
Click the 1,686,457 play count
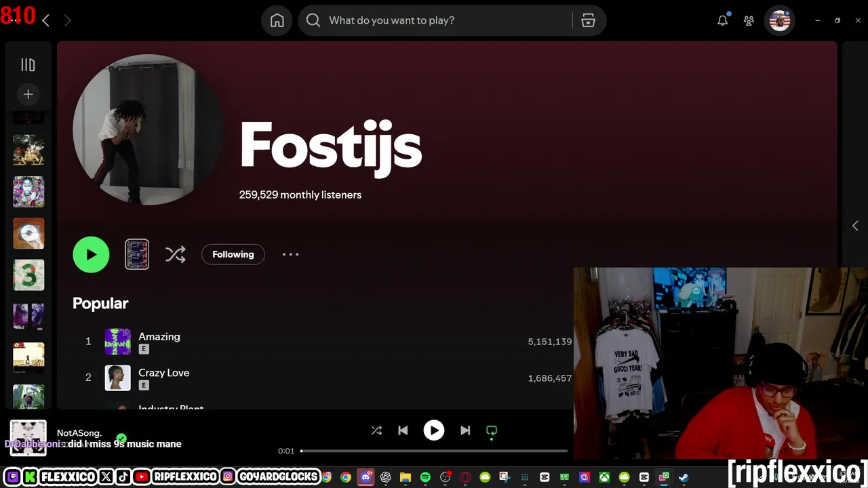[x=550, y=378]
